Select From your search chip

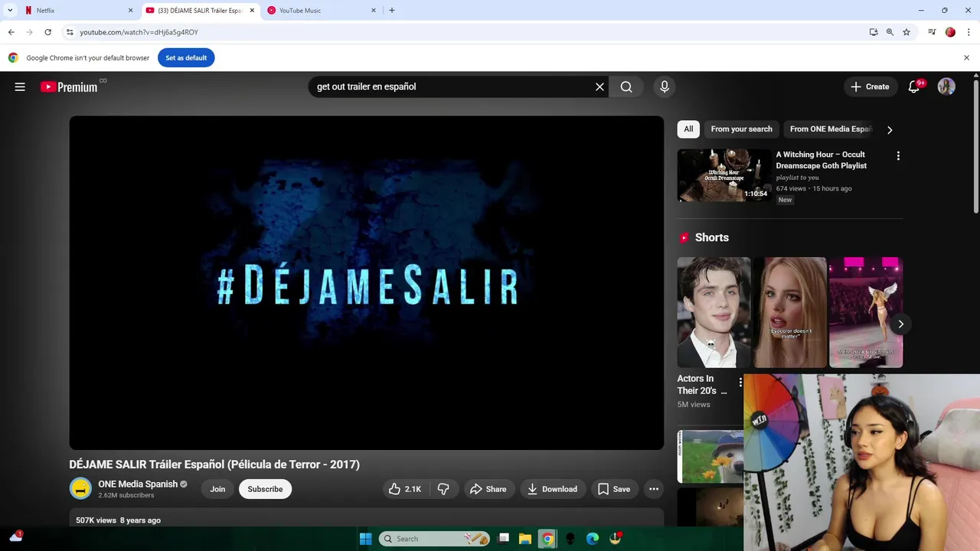click(741, 129)
